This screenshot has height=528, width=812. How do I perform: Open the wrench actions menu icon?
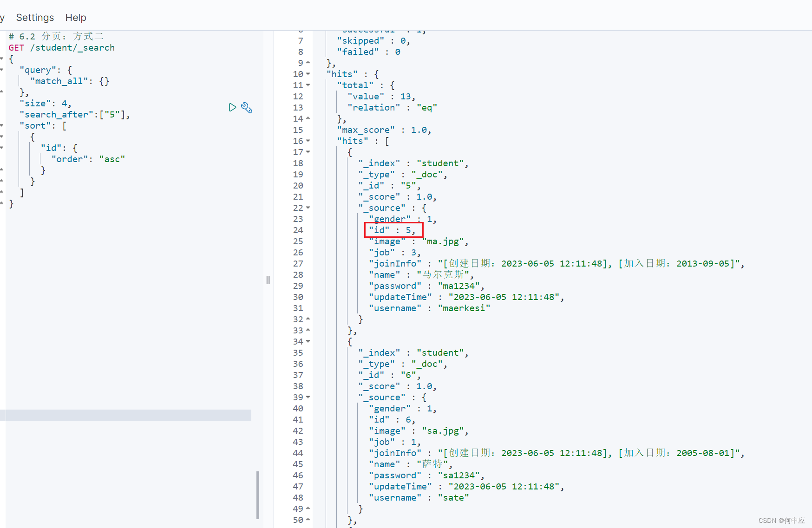tap(247, 108)
